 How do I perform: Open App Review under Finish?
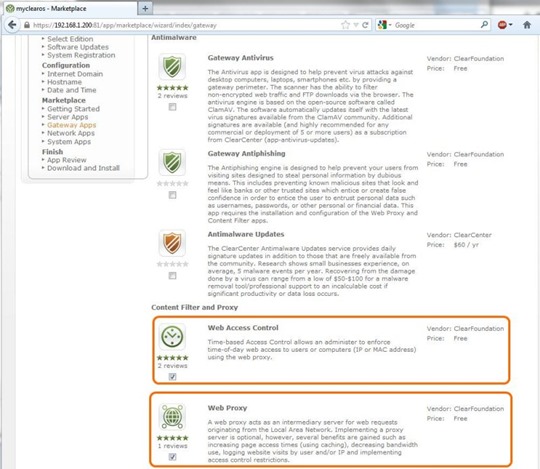tap(67, 160)
